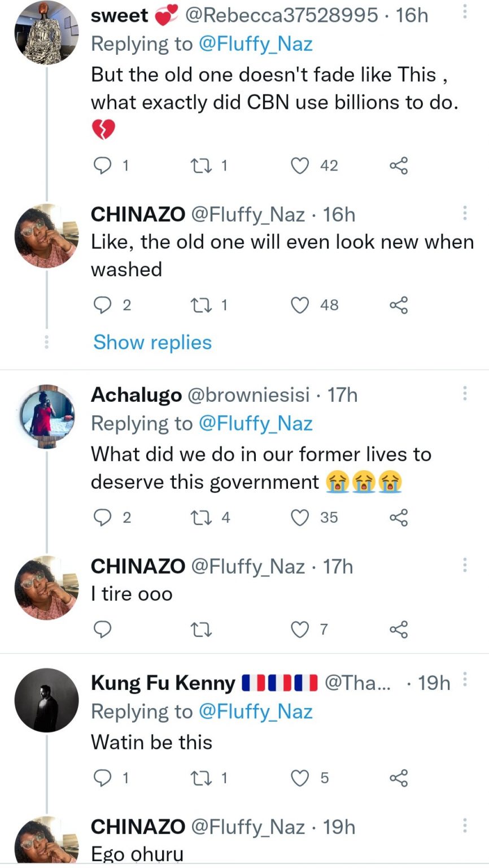Image resolution: width=489 pixels, height=868 pixels.
Task: Like CHINAZO's 'I tire ooo' reply
Action: [x=300, y=629]
